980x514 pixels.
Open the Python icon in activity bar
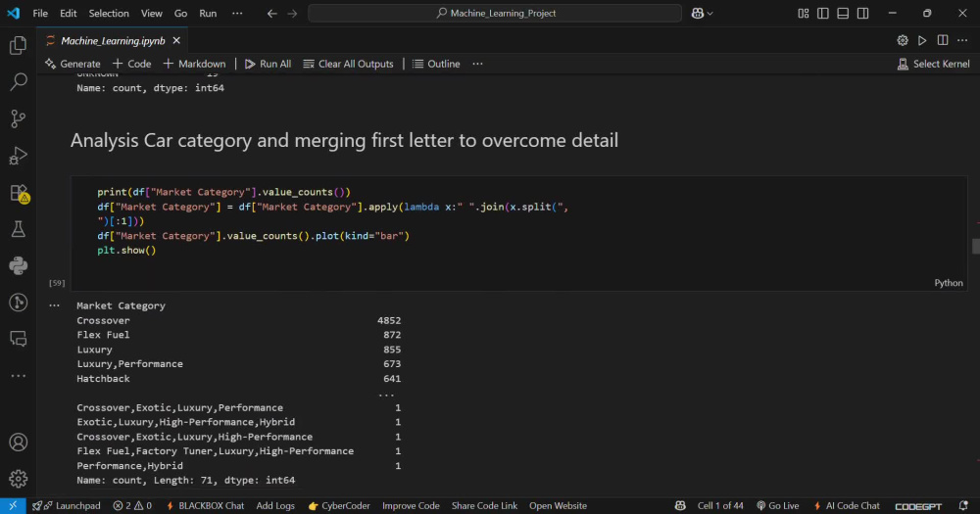(18, 265)
